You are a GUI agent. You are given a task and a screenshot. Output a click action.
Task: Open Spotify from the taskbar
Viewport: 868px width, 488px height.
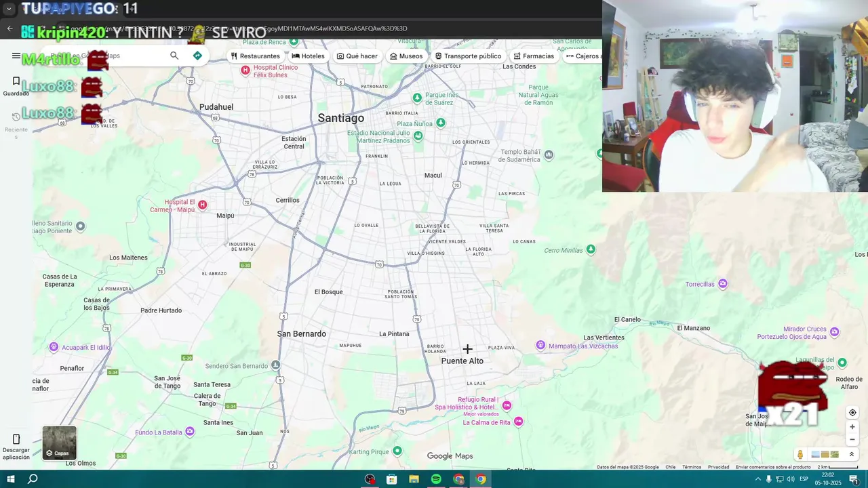(436, 479)
